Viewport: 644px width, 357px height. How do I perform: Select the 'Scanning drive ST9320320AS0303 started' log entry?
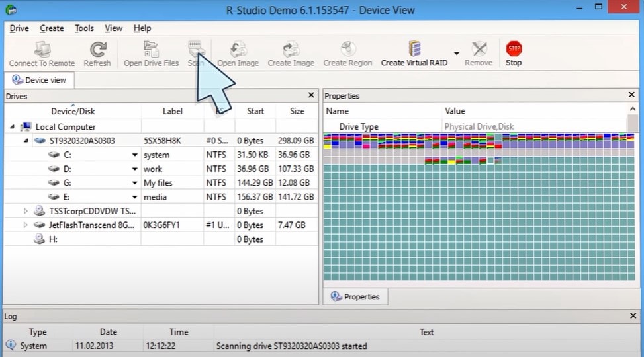(292, 346)
